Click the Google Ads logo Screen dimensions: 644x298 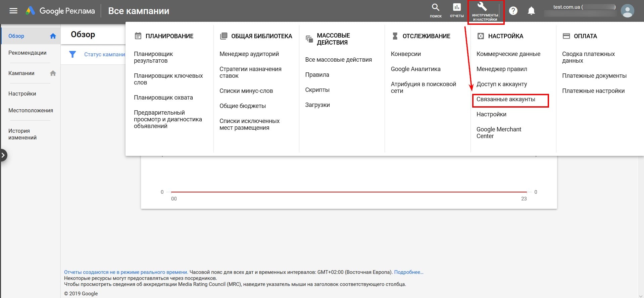[x=31, y=11]
